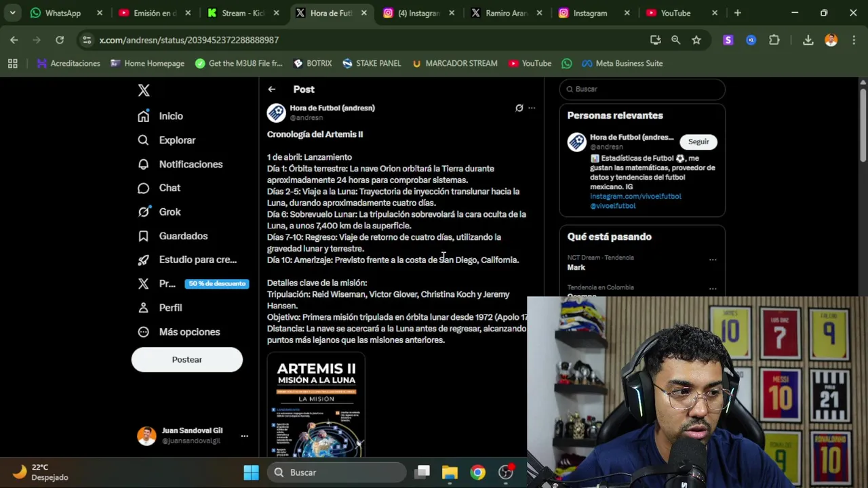Open purple S extension icon
868x488 pixels.
click(x=728, y=40)
